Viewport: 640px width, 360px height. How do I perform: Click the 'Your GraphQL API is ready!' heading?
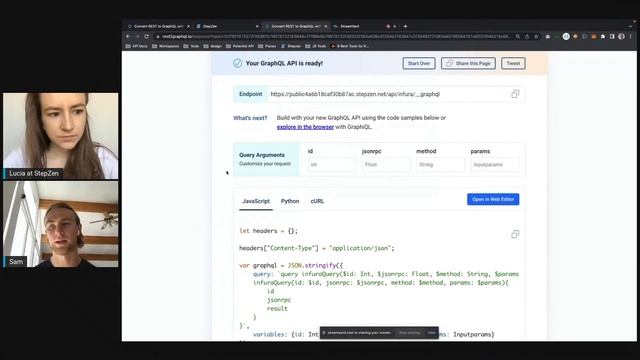(x=284, y=63)
